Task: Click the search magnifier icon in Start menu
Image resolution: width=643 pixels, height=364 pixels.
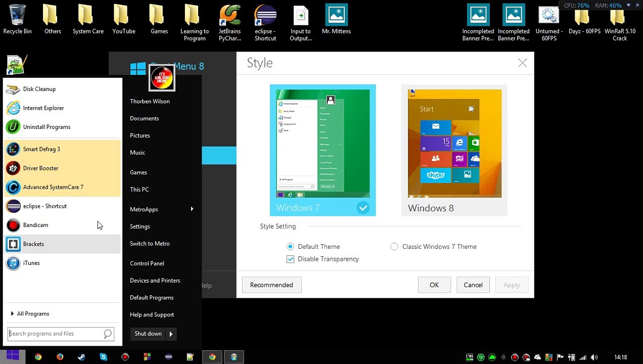Action: tap(108, 334)
